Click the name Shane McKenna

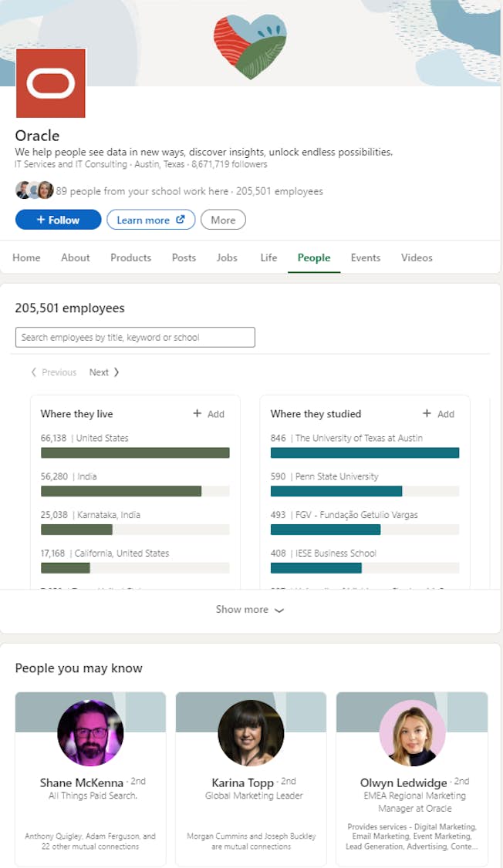pos(82,782)
